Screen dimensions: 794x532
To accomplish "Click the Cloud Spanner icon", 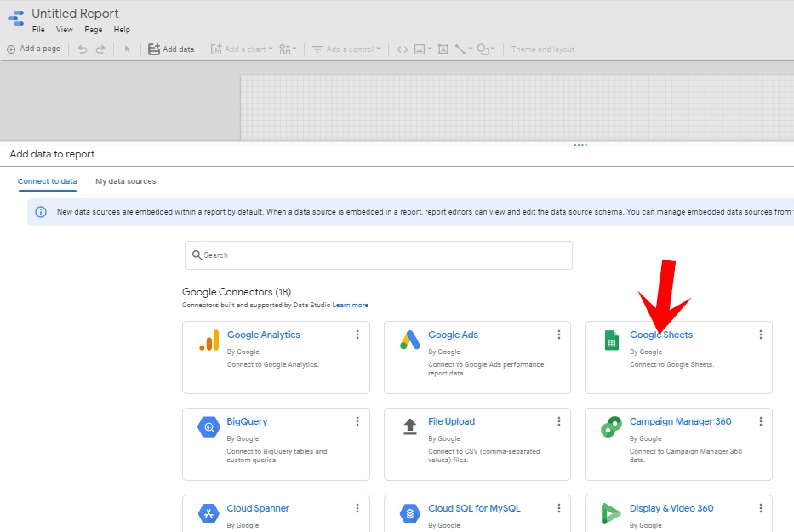I will click(x=208, y=514).
